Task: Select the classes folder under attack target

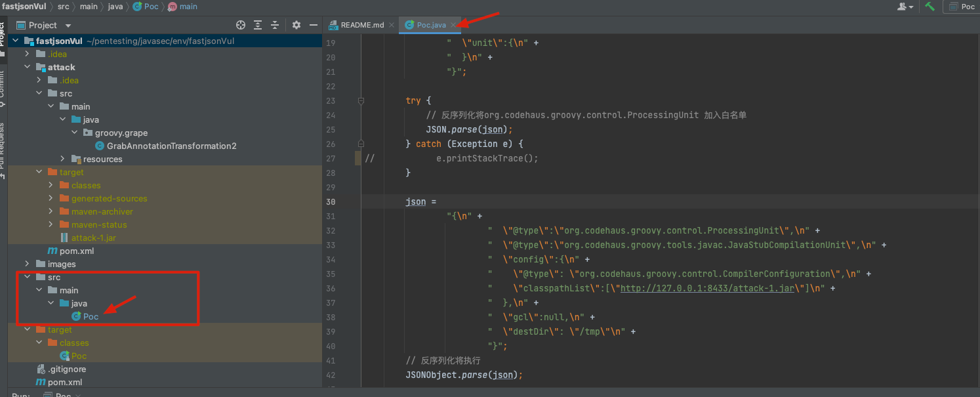Action: point(165,185)
